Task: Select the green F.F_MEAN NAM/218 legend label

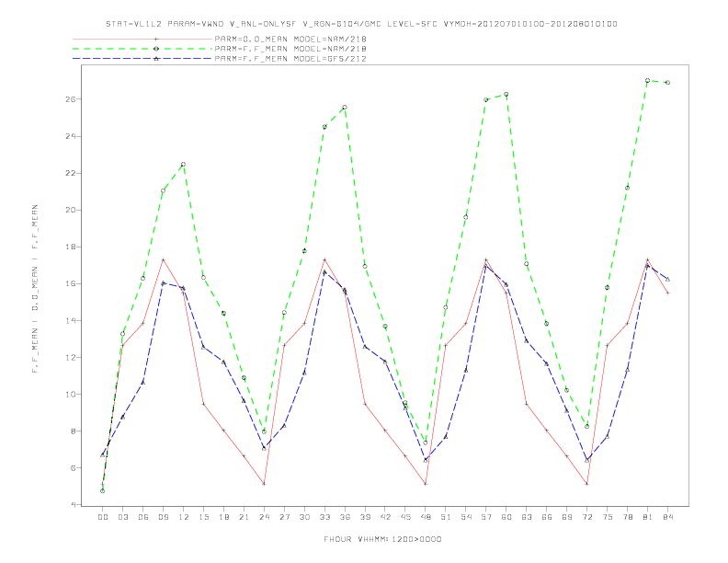Action: coord(290,49)
